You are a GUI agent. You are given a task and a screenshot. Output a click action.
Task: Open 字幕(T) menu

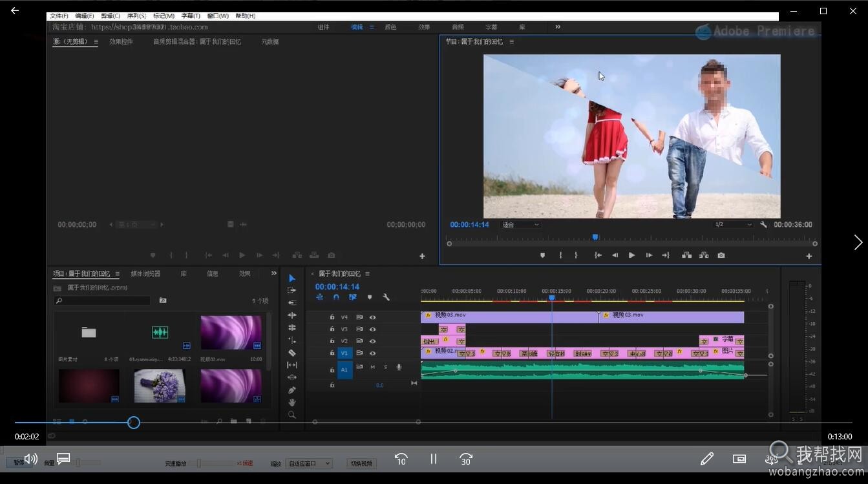190,16
